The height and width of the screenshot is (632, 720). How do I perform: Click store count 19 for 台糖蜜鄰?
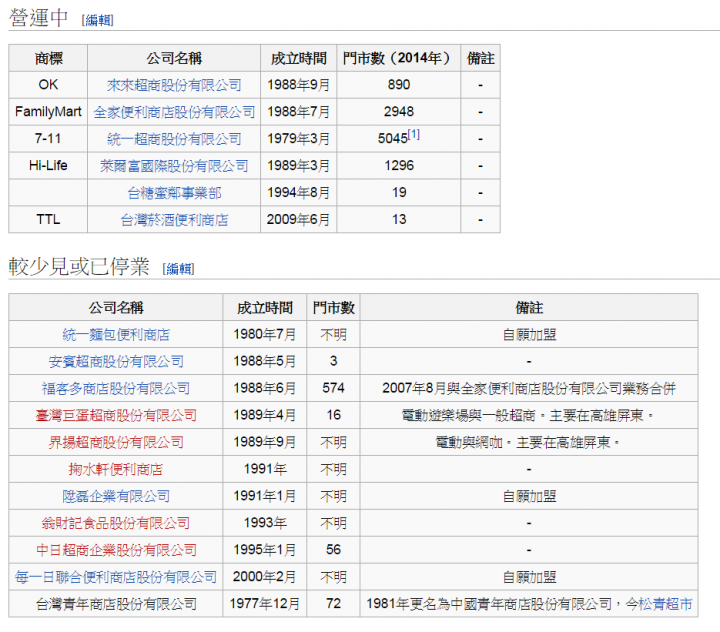point(399,192)
